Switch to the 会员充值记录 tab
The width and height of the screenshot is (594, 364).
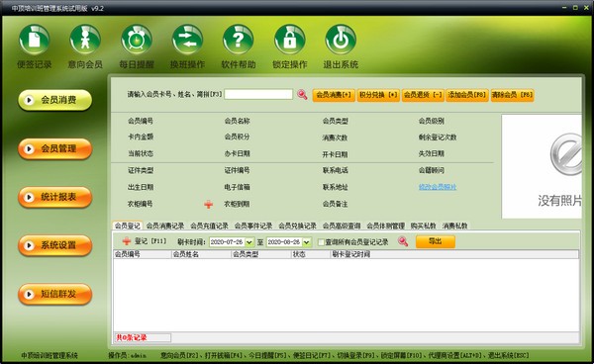tap(209, 226)
